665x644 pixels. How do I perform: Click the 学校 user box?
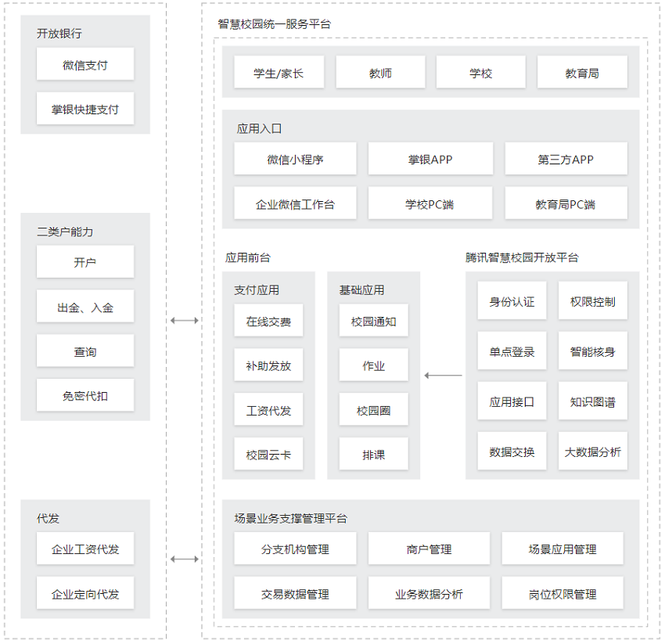click(x=481, y=72)
